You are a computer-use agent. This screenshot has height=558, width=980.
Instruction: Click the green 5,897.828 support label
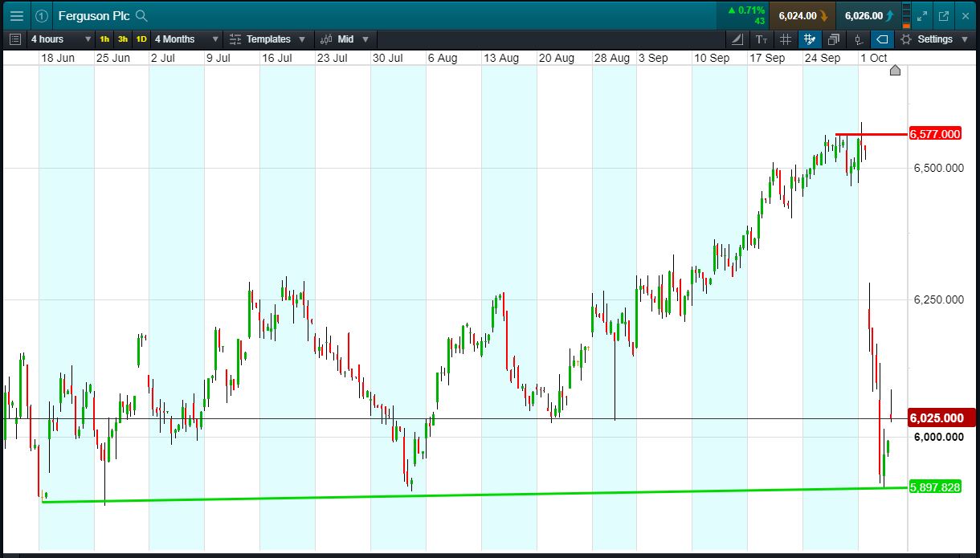[935, 487]
